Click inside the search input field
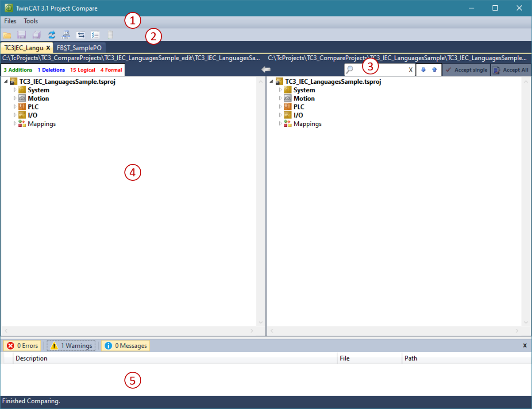 381,70
